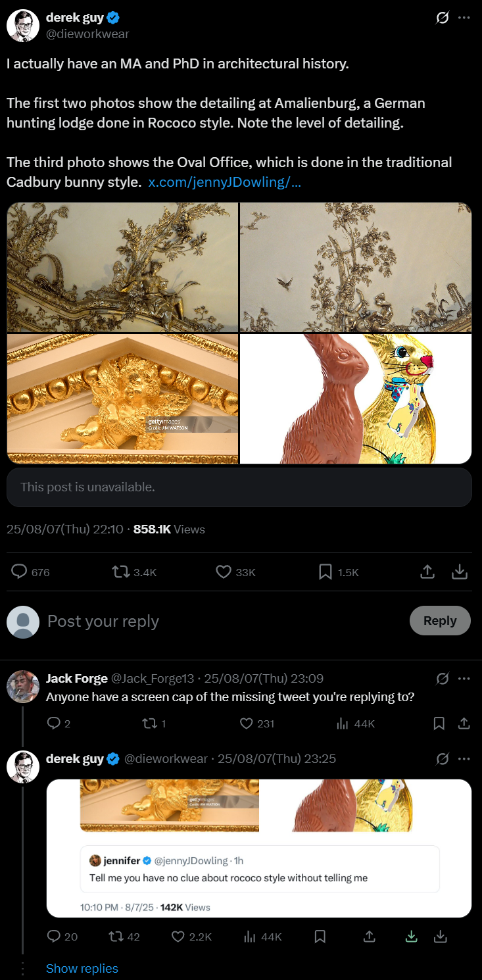Open more options on derek guy's 23:25 reply
The height and width of the screenshot is (980, 482).
click(464, 758)
